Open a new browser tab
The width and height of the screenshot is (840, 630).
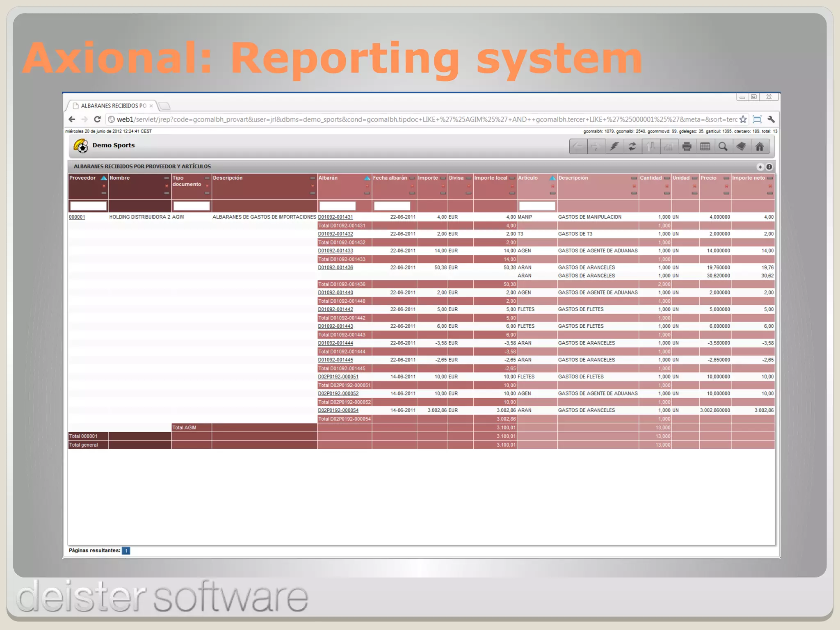pos(164,106)
